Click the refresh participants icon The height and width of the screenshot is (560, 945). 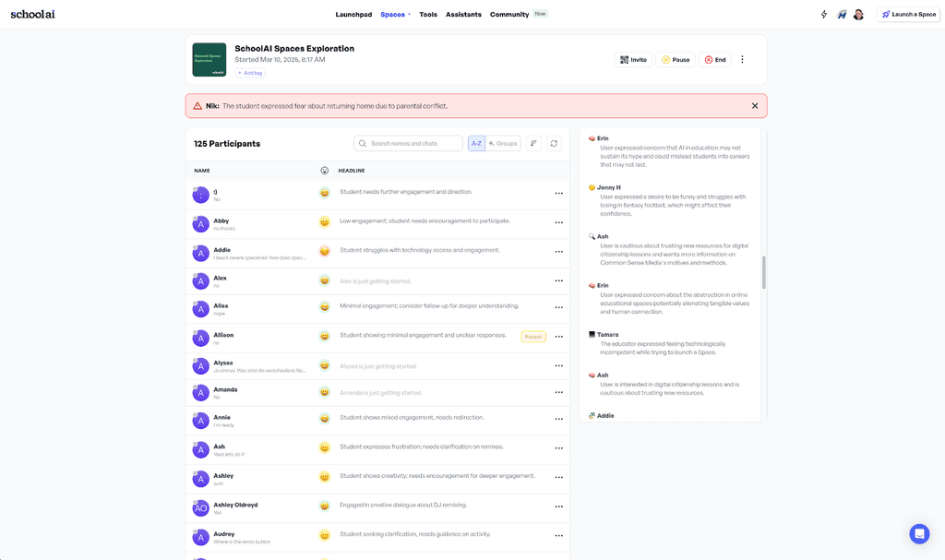(553, 143)
